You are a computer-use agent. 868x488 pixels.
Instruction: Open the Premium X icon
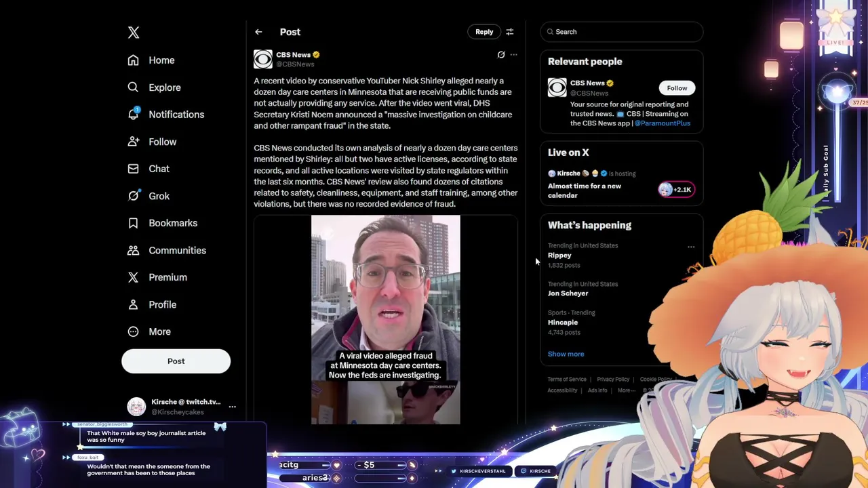pos(134,277)
